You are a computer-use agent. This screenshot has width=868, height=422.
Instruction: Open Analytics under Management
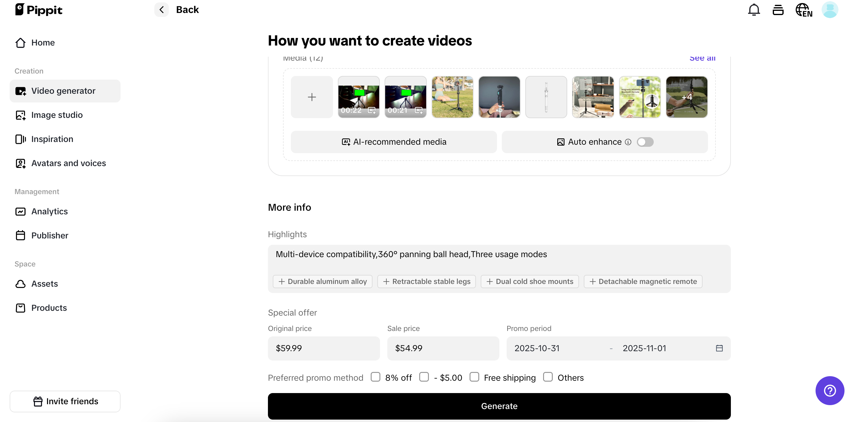tap(50, 211)
